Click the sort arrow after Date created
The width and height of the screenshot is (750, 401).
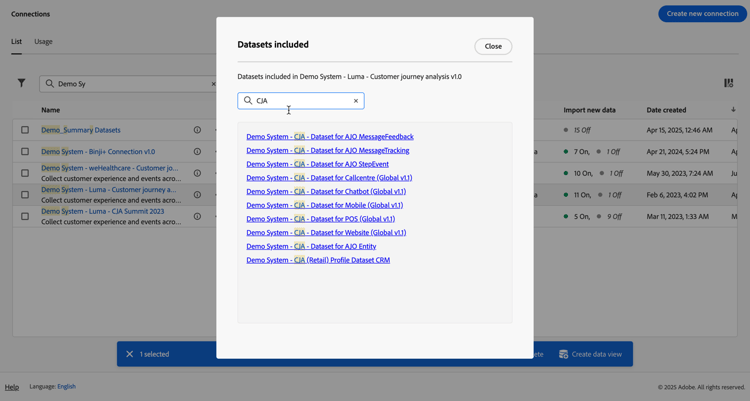coord(733,110)
